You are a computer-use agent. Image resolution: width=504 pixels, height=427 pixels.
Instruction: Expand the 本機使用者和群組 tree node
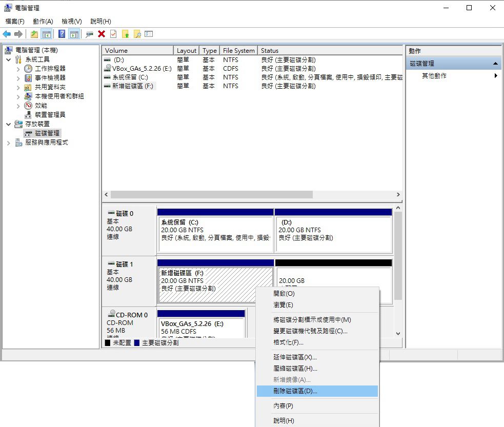[18, 97]
